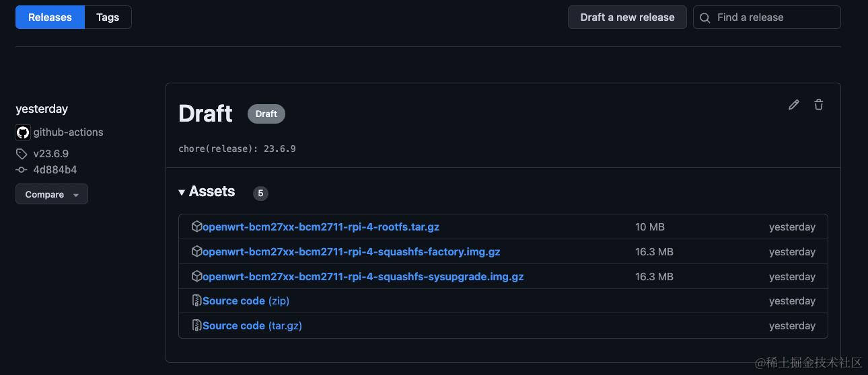Open the Compare dropdown

tap(52, 194)
